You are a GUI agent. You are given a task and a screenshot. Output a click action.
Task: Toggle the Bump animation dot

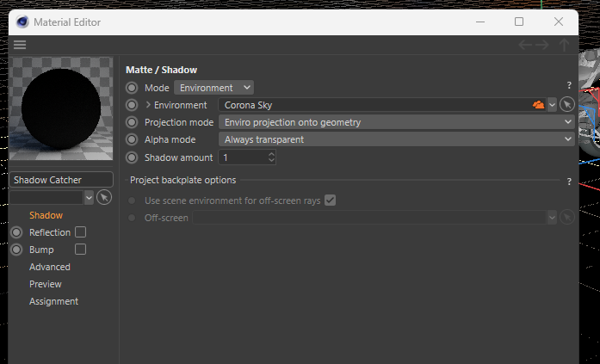(16, 250)
